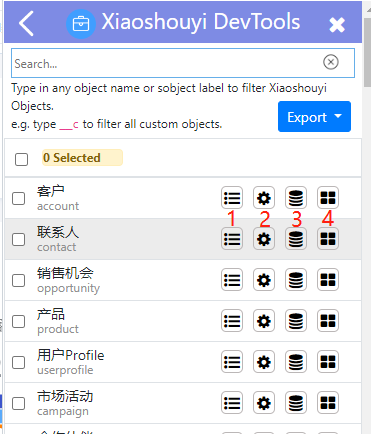The image size is (371, 434).
Task: Click the briefcase logo in the header
Action: point(81,24)
